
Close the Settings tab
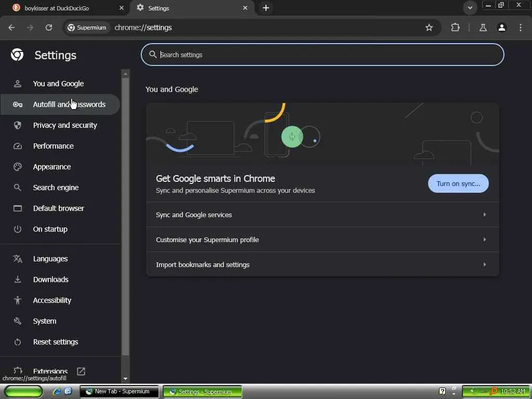[x=245, y=8]
